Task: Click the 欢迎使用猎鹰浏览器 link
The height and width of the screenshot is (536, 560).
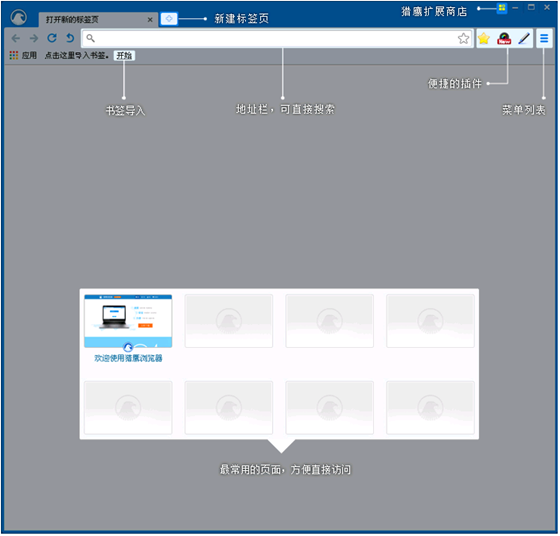Action: [128, 358]
